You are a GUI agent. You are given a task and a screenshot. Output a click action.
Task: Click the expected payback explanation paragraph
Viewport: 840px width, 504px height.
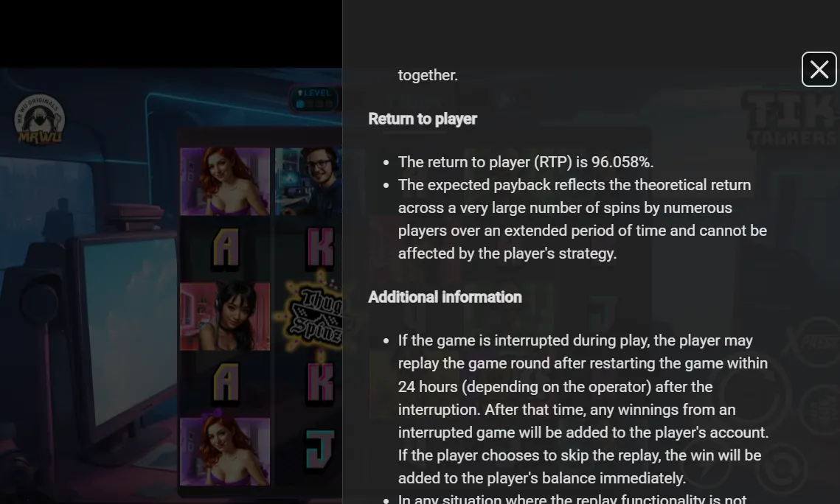(583, 220)
